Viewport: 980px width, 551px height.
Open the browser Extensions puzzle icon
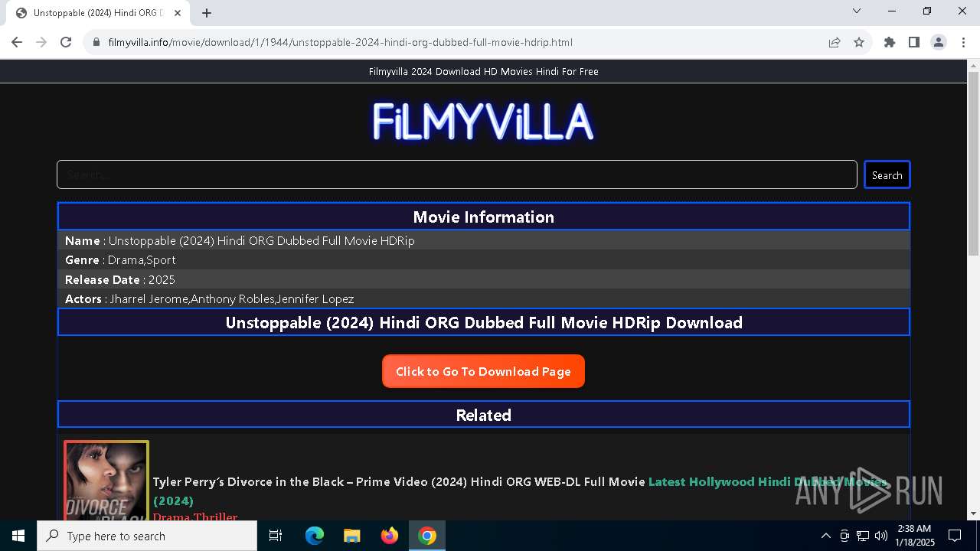(x=890, y=42)
